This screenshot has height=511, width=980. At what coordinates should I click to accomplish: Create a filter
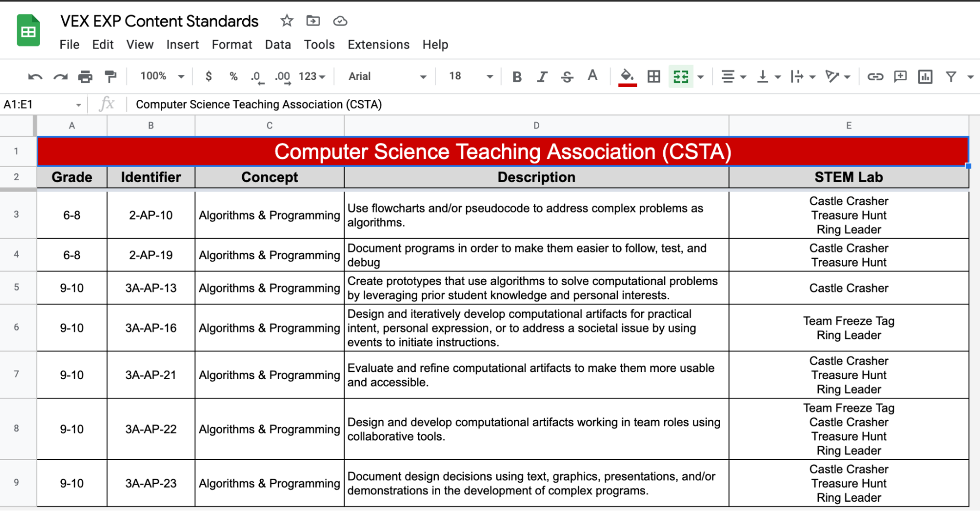[x=951, y=76]
